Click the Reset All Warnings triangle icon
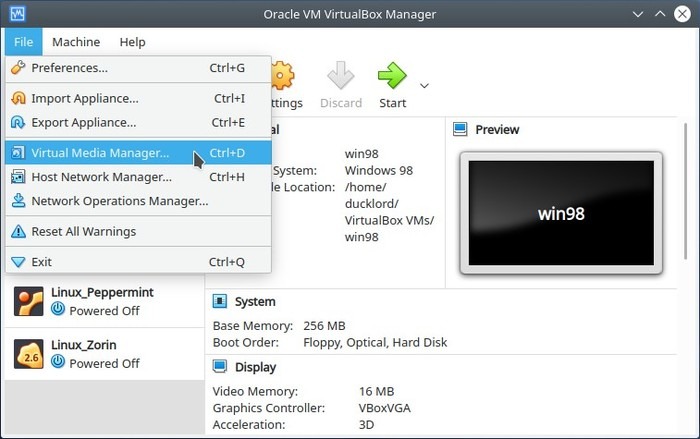The width and height of the screenshot is (700, 439). point(18,231)
